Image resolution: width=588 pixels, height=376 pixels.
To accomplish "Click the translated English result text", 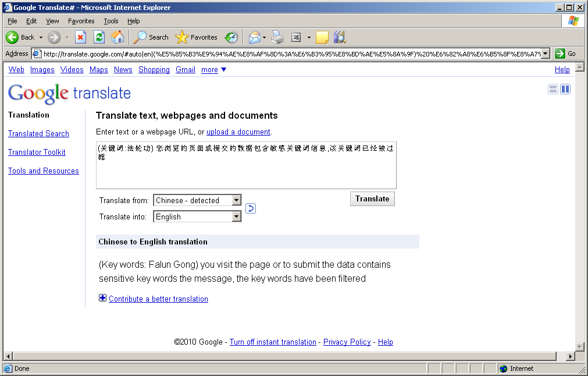I will (244, 271).
